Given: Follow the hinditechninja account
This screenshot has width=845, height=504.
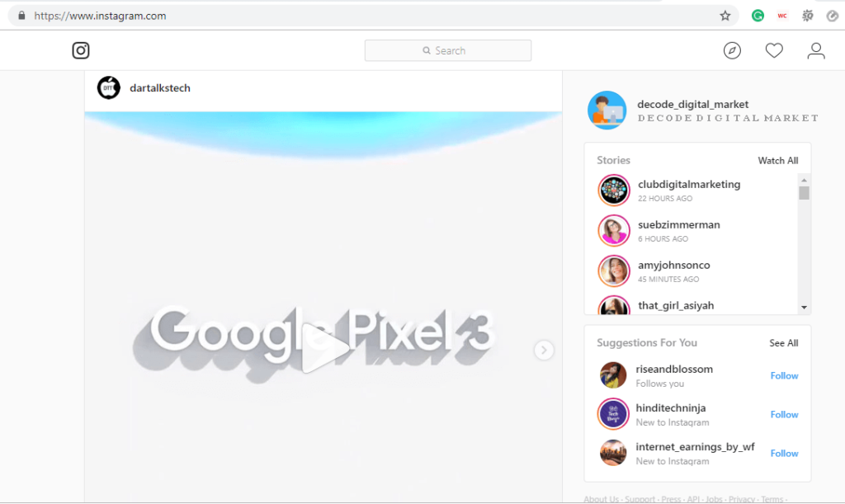Looking at the screenshot, I should pos(783,414).
